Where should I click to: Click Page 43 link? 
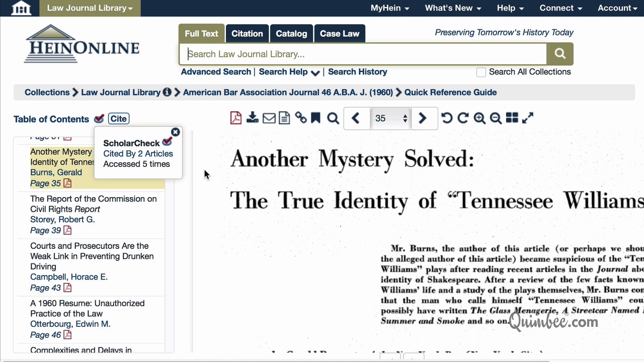(45, 288)
